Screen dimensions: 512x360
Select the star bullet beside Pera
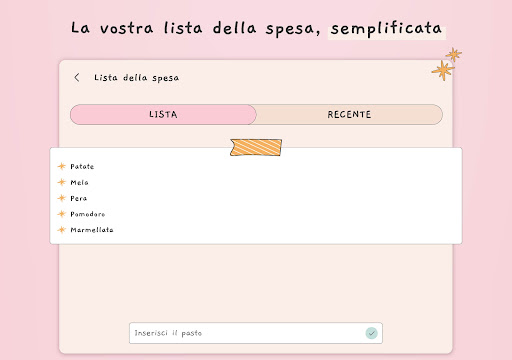tap(62, 198)
